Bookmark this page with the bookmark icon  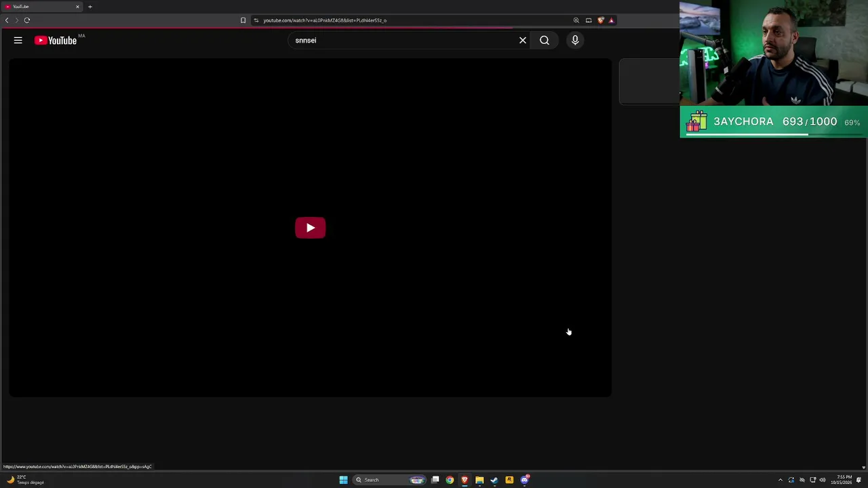pos(243,20)
